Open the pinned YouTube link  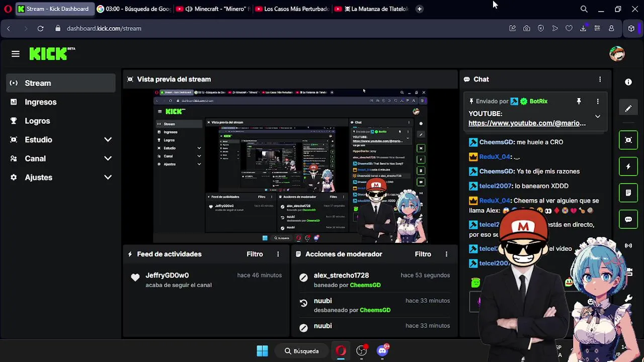(x=527, y=123)
